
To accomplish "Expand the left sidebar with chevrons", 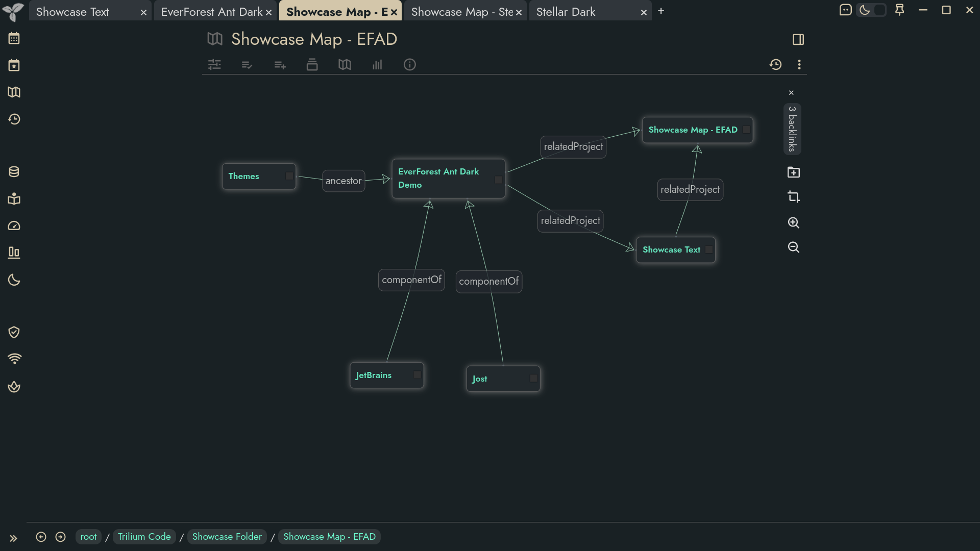I will tap(13, 538).
